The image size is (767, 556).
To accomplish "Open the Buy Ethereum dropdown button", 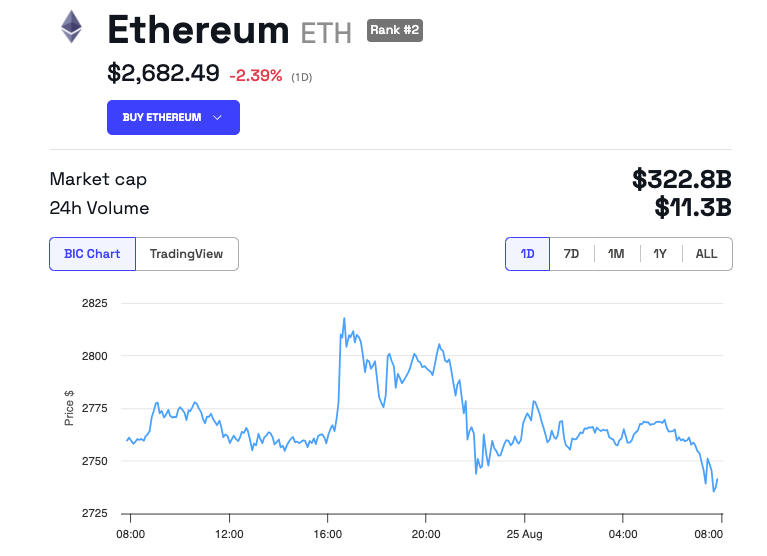I will [x=173, y=117].
